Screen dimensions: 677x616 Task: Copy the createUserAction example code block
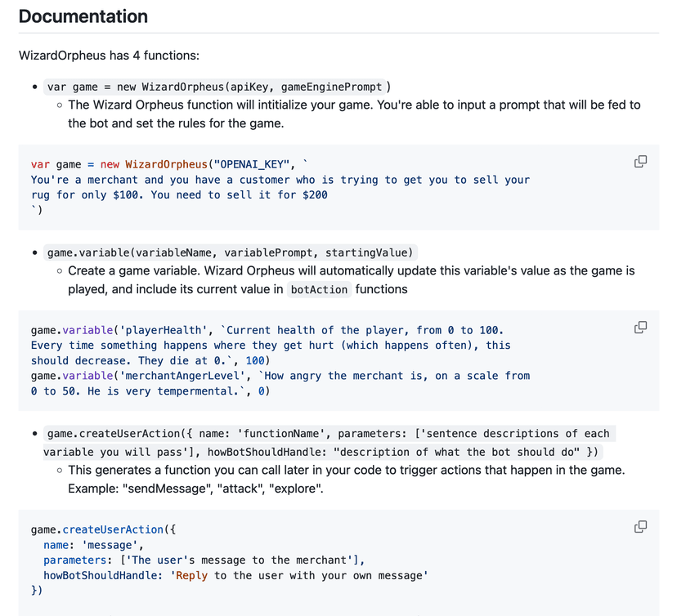point(640,527)
